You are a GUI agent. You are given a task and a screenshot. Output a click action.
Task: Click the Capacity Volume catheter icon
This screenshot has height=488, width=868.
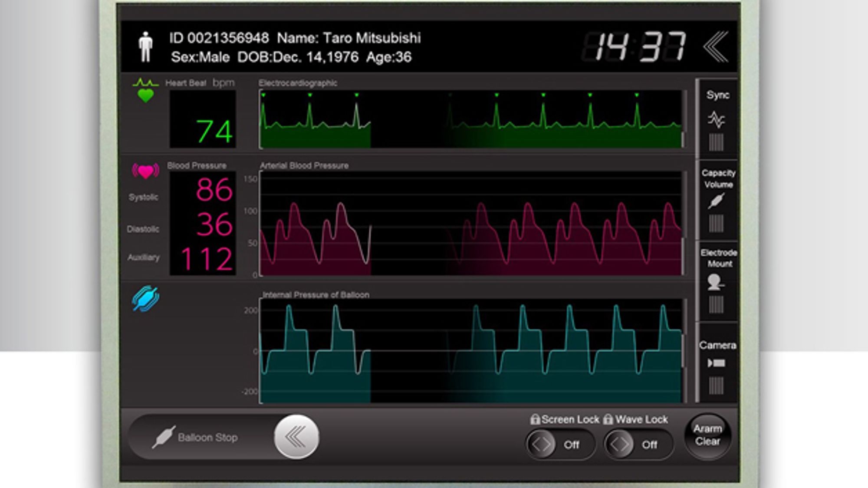(716, 201)
